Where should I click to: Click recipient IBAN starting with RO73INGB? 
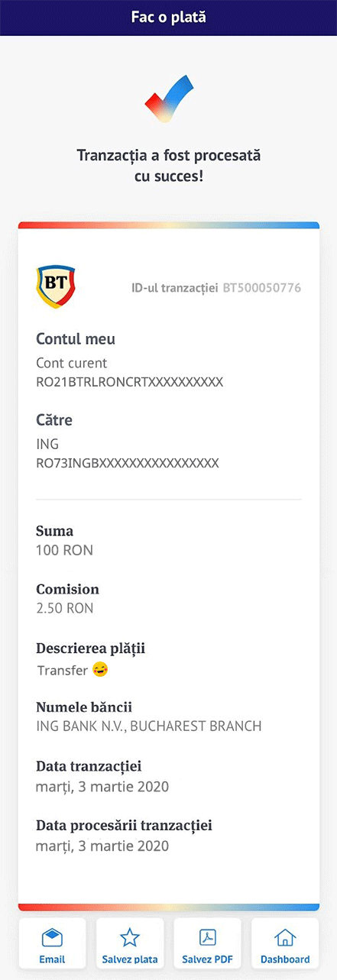(x=128, y=463)
